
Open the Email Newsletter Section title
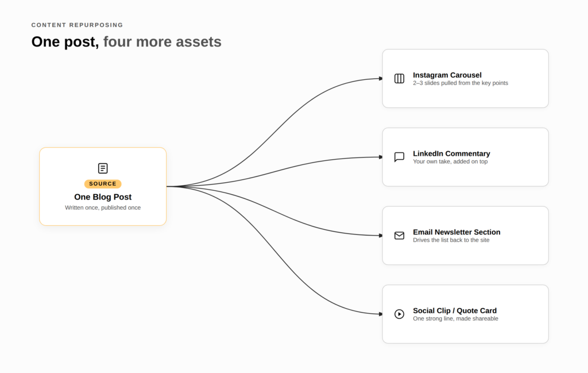[x=457, y=232]
